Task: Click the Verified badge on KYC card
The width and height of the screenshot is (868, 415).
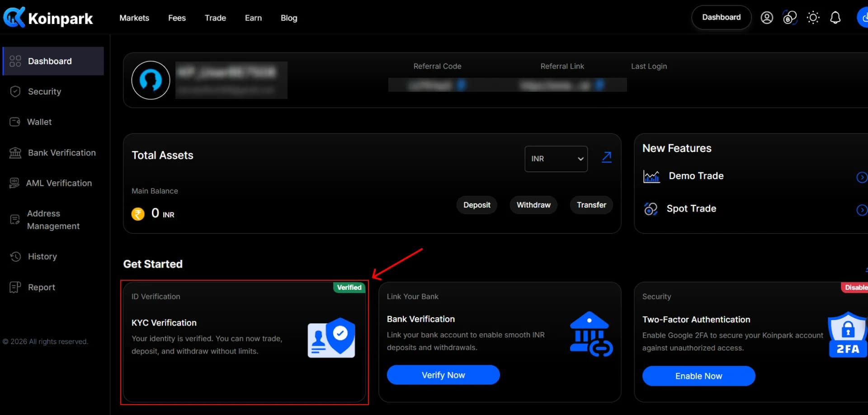Action: click(349, 288)
